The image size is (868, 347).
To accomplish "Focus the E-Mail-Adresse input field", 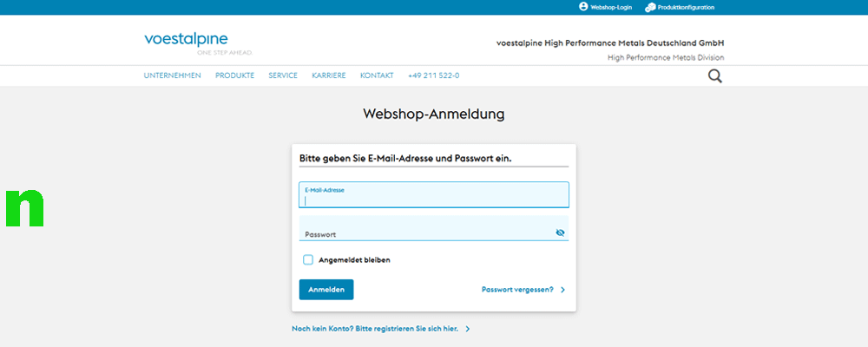I will point(433,199).
